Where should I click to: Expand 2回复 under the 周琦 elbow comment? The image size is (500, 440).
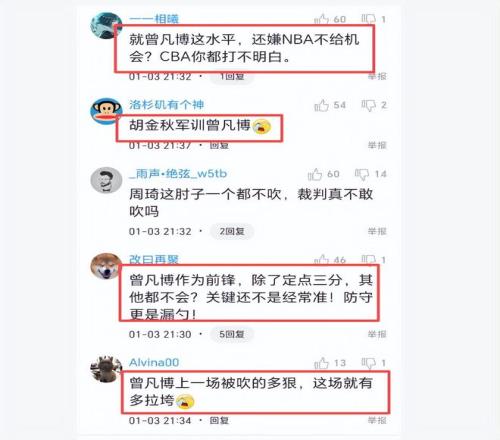click(x=232, y=231)
